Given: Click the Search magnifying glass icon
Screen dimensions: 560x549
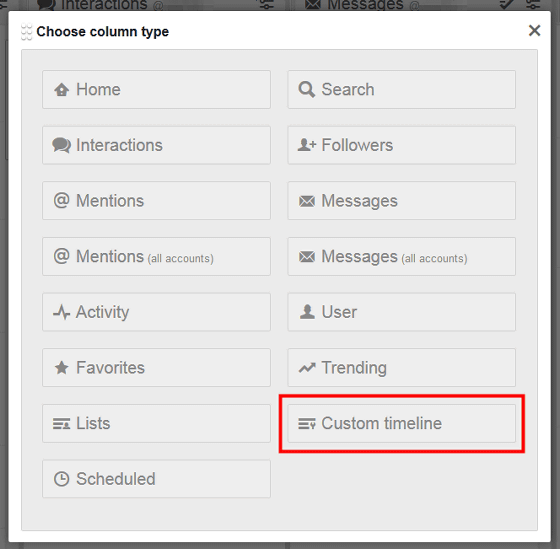Looking at the screenshot, I should (307, 89).
